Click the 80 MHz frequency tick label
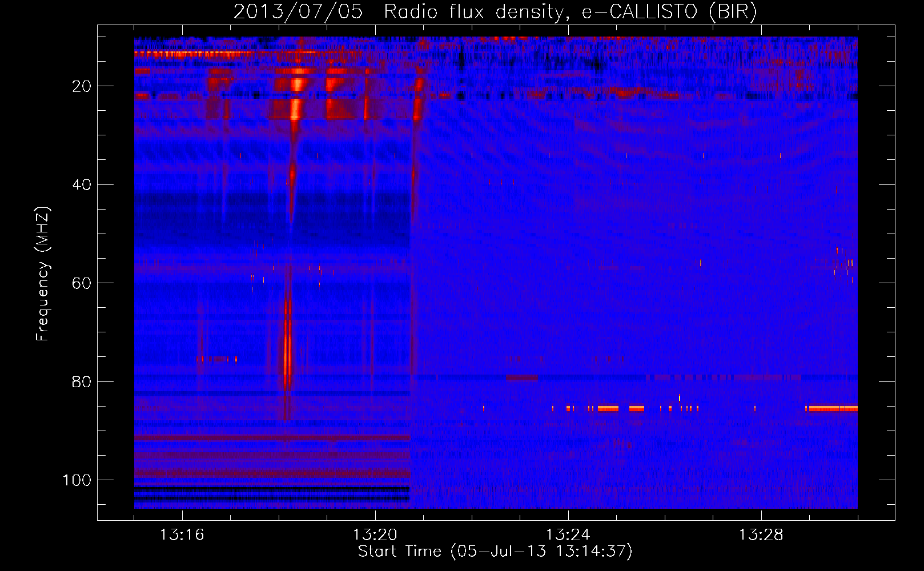The height and width of the screenshot is (571, 924). tap(82, 381)
